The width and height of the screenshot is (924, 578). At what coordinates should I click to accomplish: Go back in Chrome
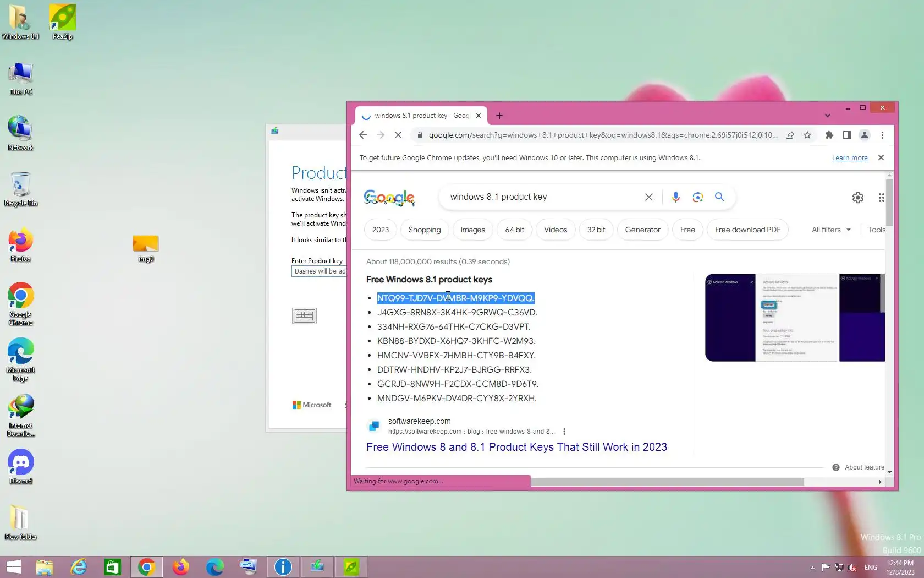pyautogui.click(x=363, y=135)
